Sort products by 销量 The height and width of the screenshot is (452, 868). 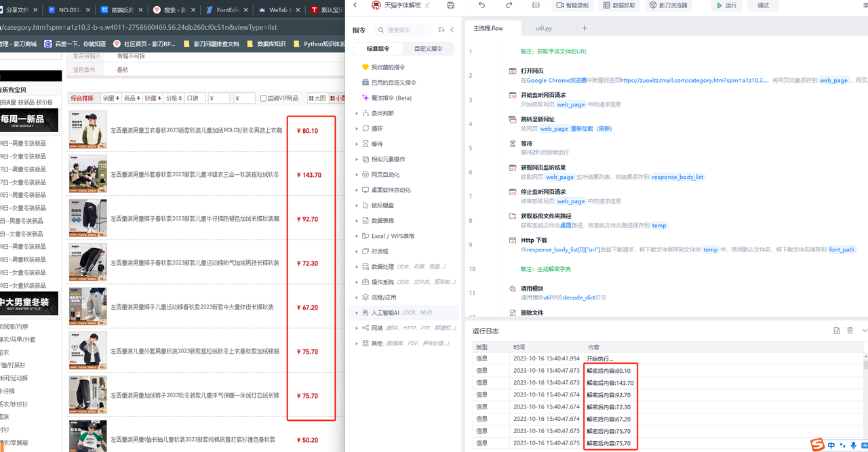[x=111, y=98]
